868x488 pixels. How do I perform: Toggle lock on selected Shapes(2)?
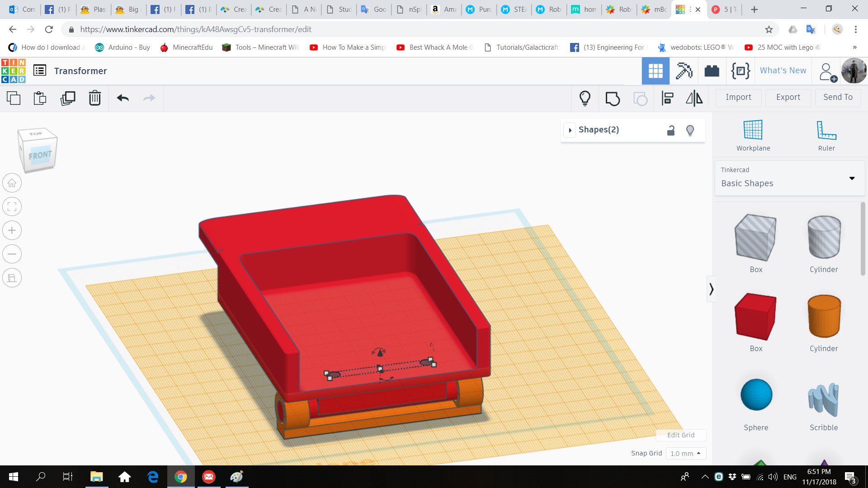[671, 131]
